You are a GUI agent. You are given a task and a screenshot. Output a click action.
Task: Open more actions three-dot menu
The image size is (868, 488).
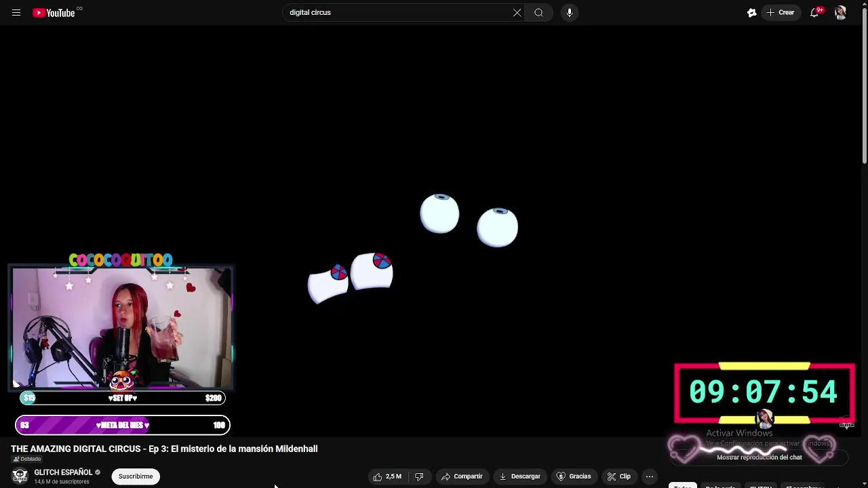650,476
